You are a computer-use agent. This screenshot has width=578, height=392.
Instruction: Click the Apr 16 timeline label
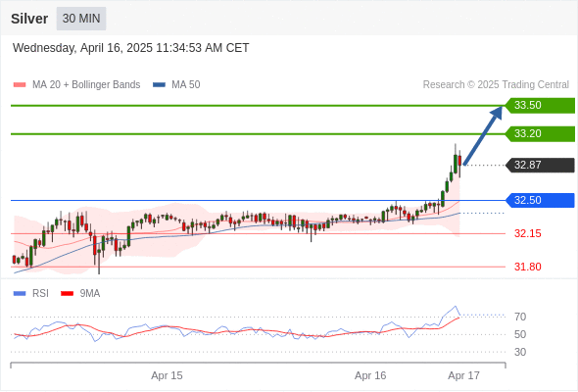pos(370,375)
